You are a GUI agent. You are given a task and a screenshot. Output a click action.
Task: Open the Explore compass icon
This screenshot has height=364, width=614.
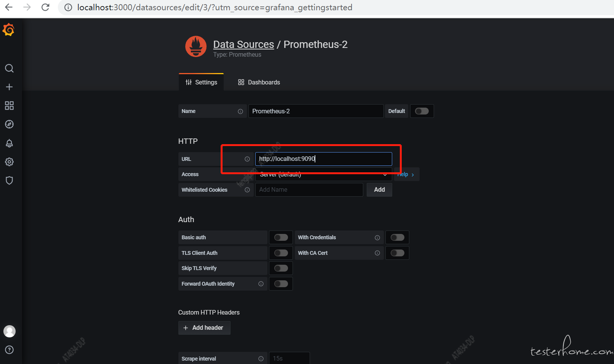pos(9,124)
